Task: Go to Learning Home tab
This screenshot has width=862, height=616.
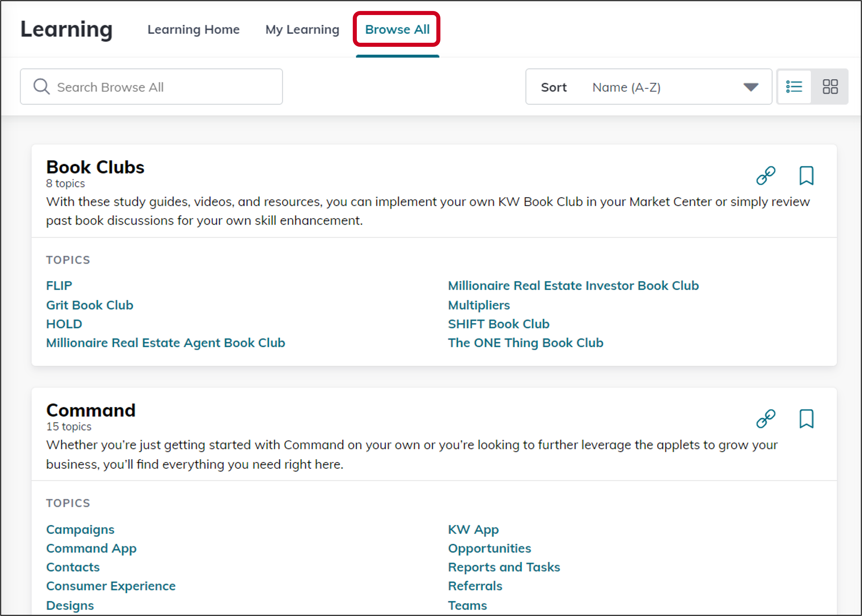Action: pos(193,29)
